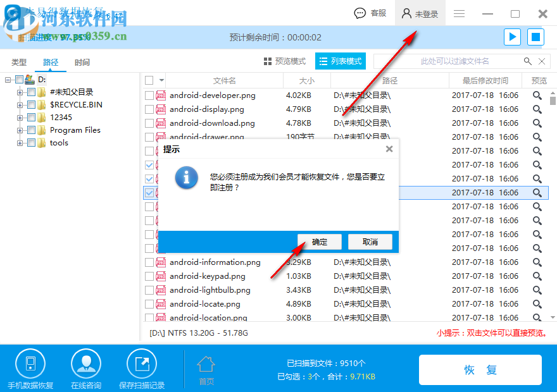Image resolution: width=557 pixels, height=392 pixels.
Task: Preview android-developer.png with its magnifier icon
Action: pyautogui.click(x=537, y=95)
